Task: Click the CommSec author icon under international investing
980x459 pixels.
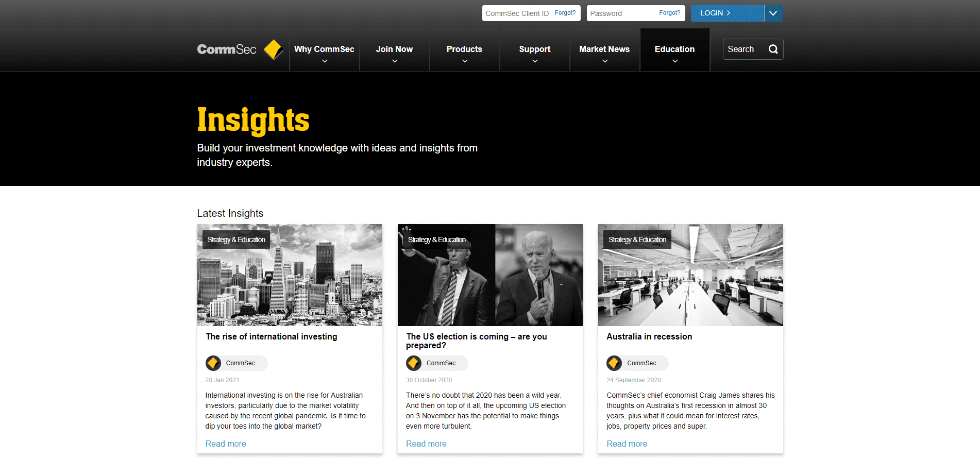Action: [x=213, y=363]
